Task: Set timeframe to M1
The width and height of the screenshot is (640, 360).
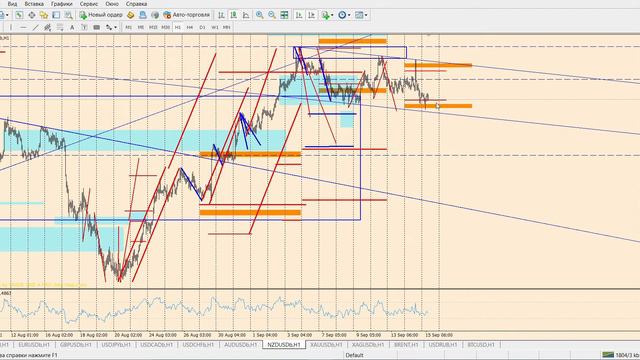Action: pyautogui.click(x=129, y=27)
